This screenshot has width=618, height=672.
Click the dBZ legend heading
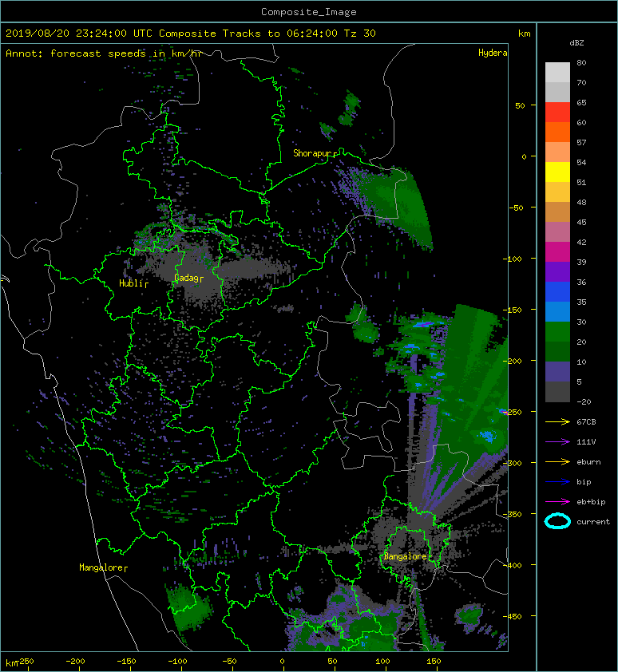[576, 43]
